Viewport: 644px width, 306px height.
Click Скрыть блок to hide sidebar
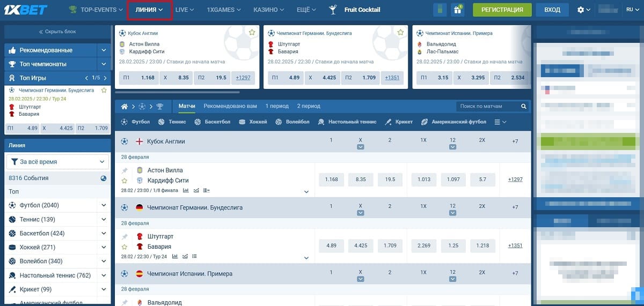click(57, 32)
